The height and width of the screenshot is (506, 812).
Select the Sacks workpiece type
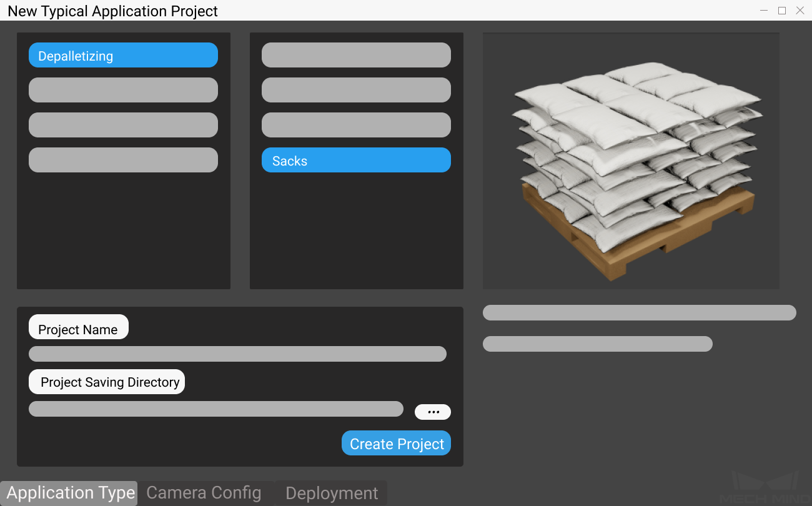click(x=356, y=160)
